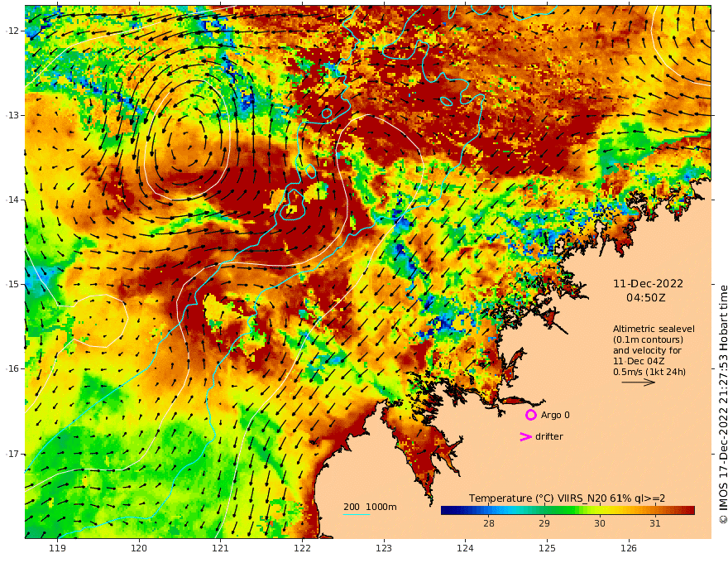Click the cyan 200m depth contour legend line
This screenshot has width=728, height=563.
point(356,514)
